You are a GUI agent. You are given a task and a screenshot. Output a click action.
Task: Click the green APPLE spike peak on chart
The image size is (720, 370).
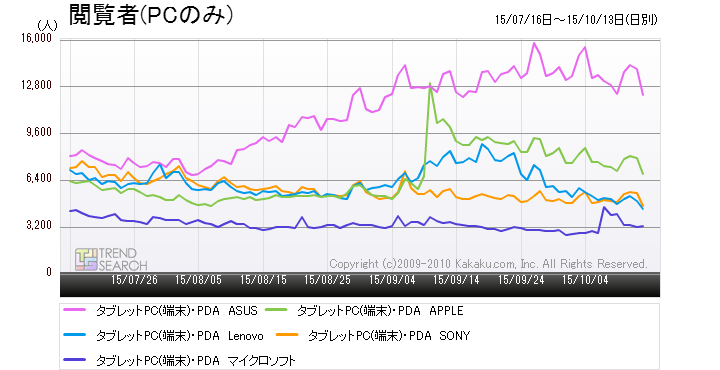coord(430,84)
